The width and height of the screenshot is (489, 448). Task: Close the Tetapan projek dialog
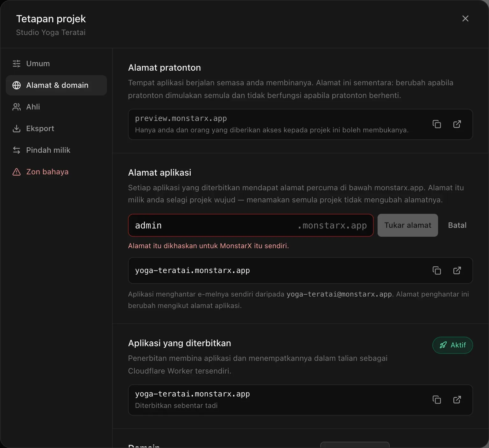click(465, 18)
